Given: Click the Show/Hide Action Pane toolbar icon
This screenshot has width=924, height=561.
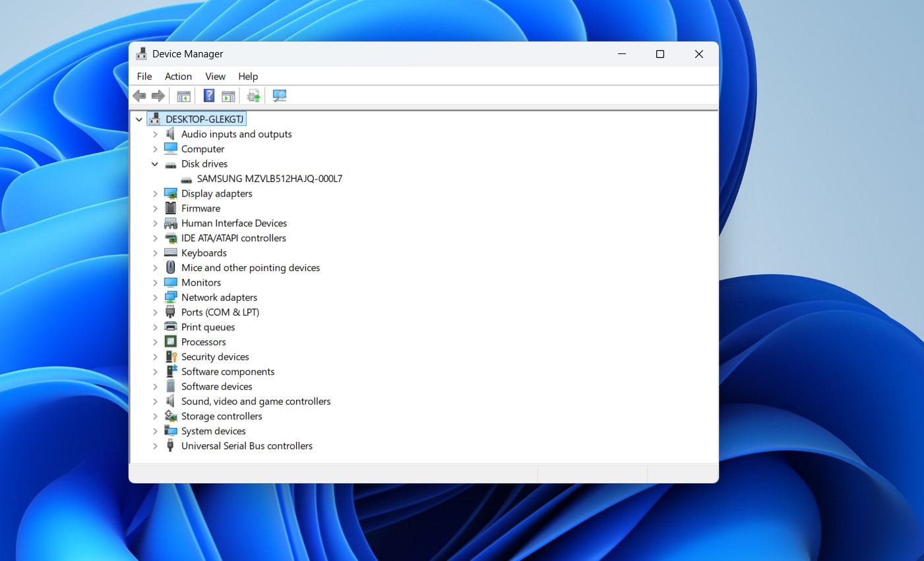Looking at the screenshot, I should tap(228, 96).
